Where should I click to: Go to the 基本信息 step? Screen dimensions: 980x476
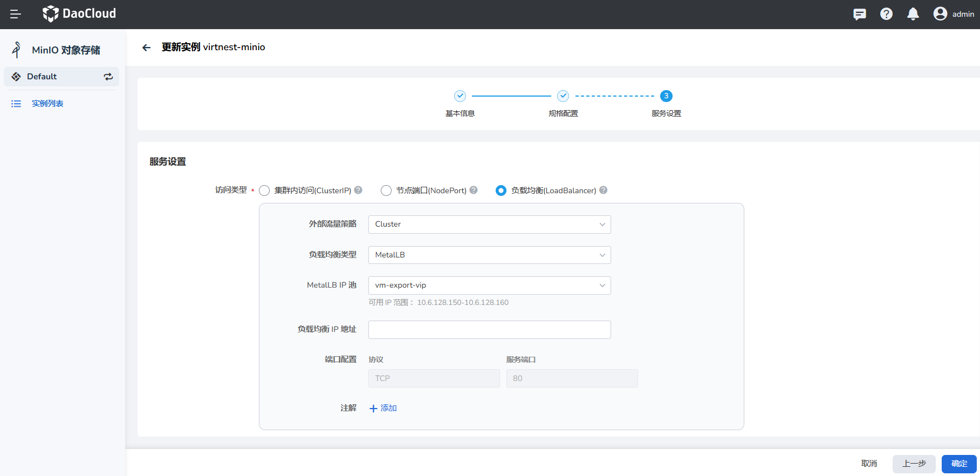460,96
